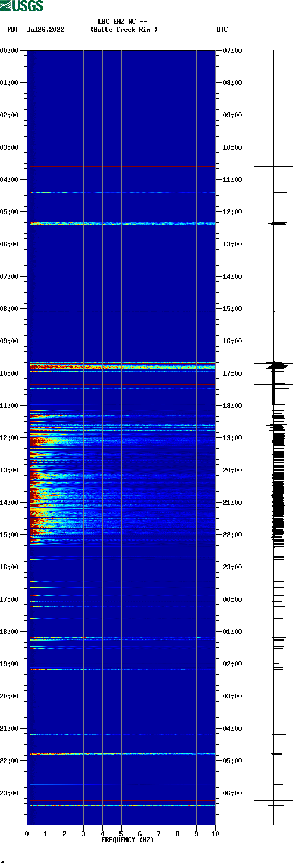The image size is (297, 868).
Task: Click the UTC '02:00' time label
Action: (232, 664)
